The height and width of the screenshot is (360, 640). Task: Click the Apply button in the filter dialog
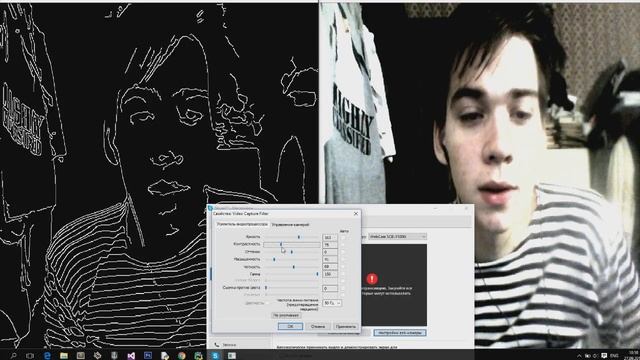click(x=346, y=327)
